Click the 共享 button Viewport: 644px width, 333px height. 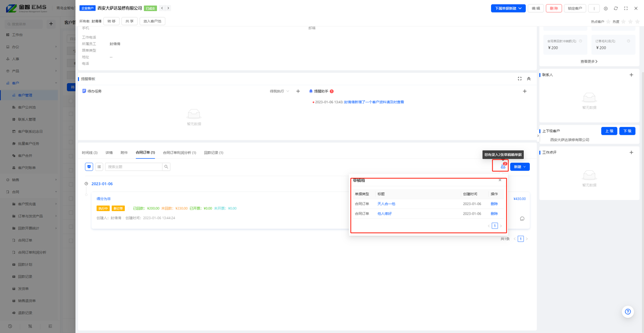[x=129, y=21]
